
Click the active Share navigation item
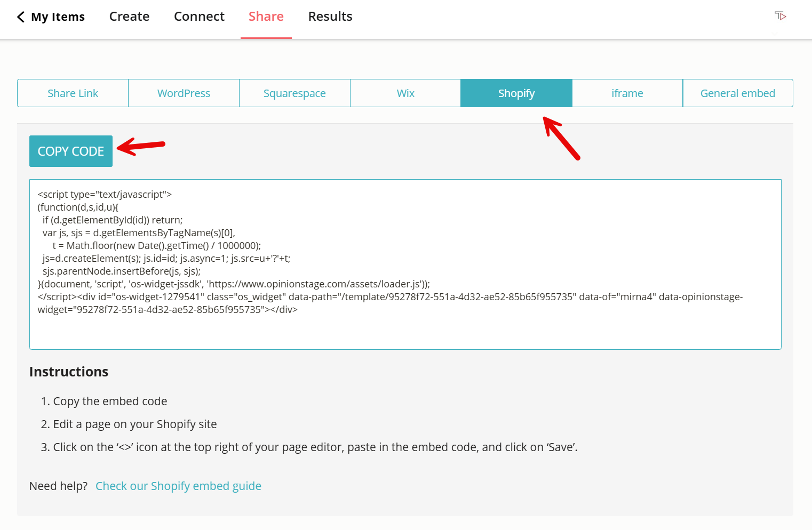pos(266,17)
